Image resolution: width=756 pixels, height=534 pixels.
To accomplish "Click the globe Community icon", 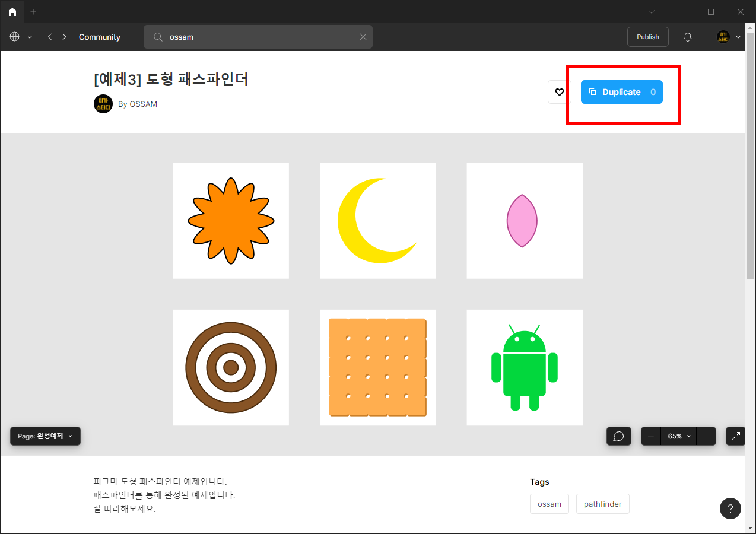I will click(x=15, y=37).
